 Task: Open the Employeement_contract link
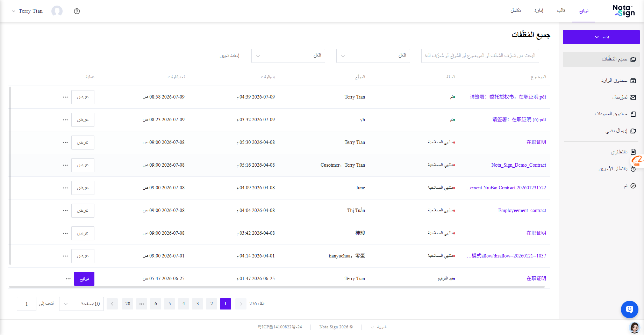pos(522,211)
